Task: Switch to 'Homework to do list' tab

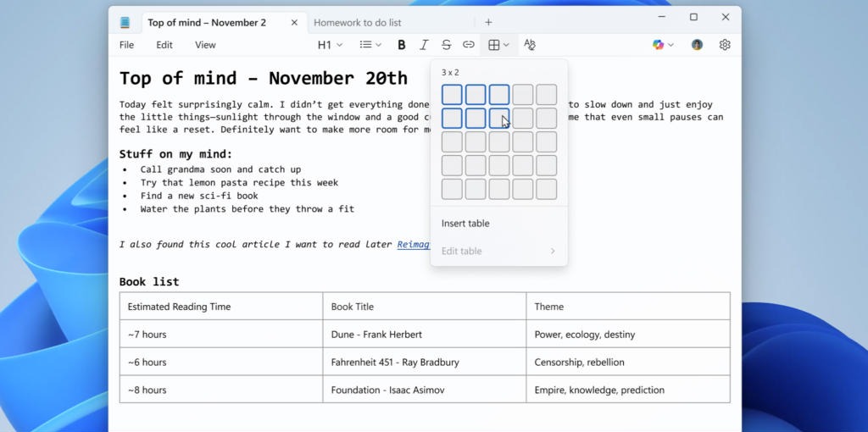Action: 357,23
